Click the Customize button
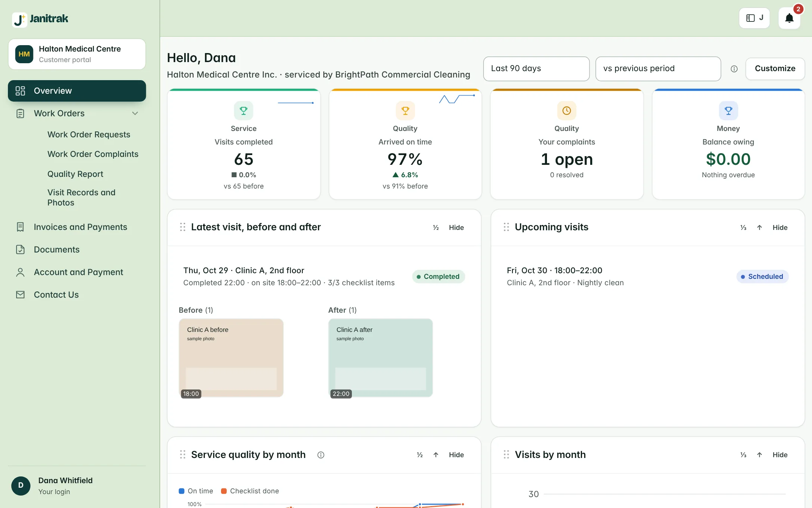Screen dimensions: 812x508 click(775, 68)
